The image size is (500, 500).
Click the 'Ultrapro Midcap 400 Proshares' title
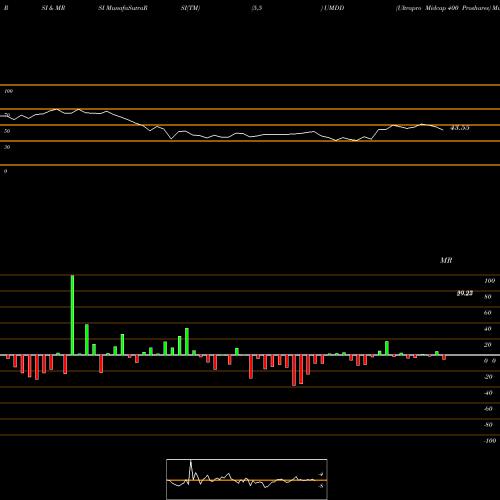[x=444, y=8]
